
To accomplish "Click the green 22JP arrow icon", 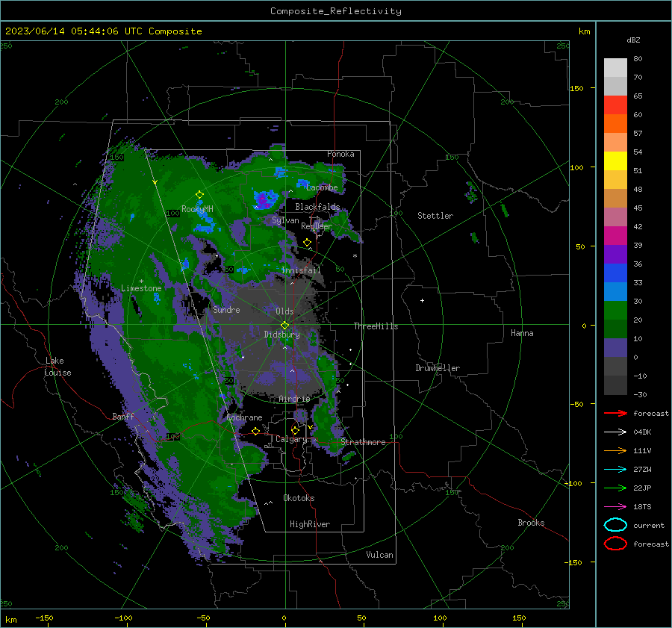I will pos(615,488).
